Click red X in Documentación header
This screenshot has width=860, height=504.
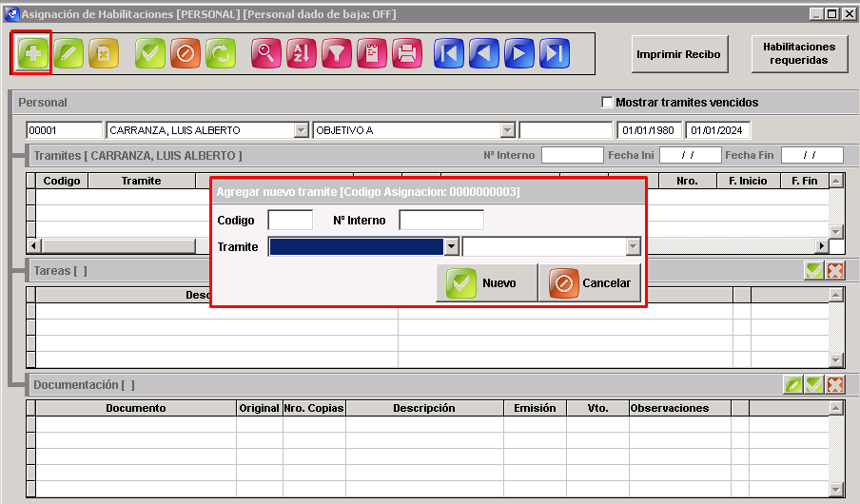835,385
